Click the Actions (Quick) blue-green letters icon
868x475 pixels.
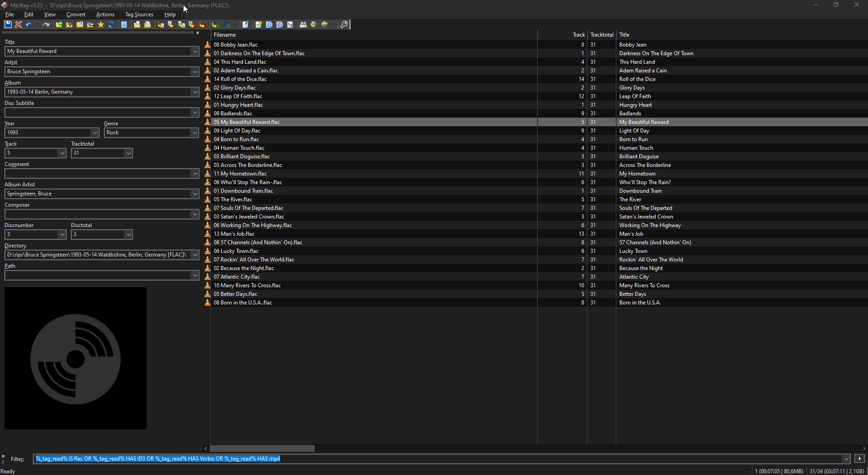[226, 24]
